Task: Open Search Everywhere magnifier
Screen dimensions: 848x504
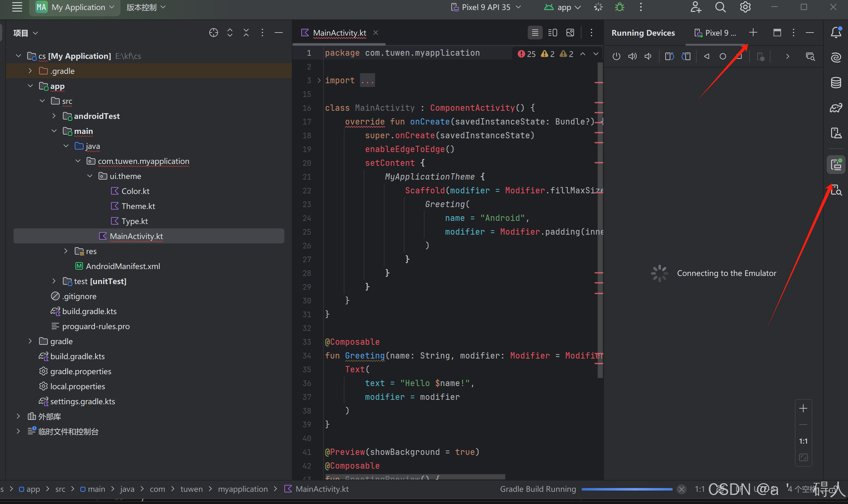Action: pyautogui.click(x=720, y=7)
